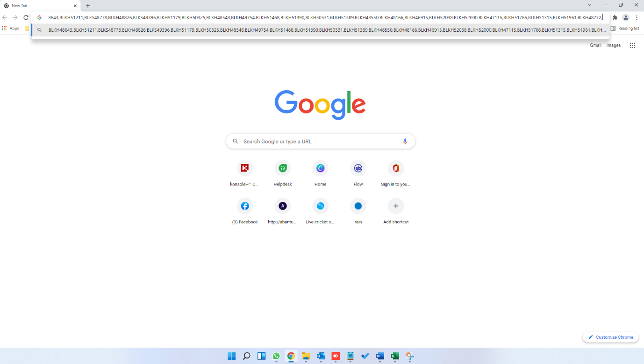Open the Google apps grid
The image size is (644, 364).
point(632,45)
